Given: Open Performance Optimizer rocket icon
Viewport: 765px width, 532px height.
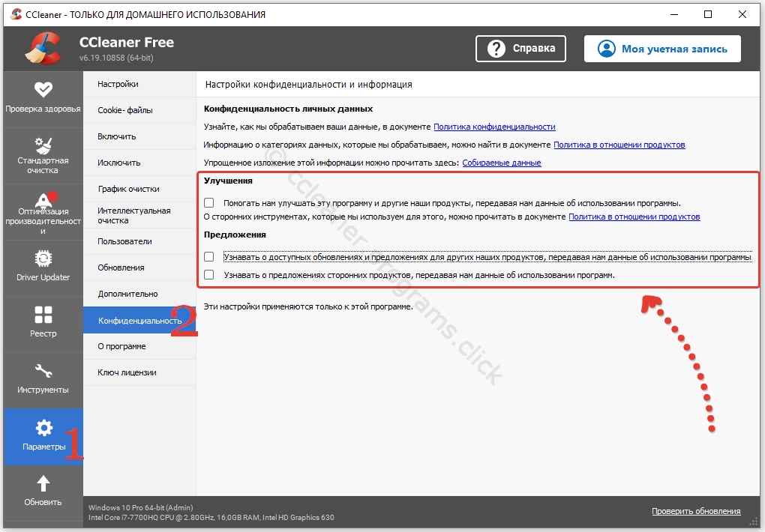Looking at the screenshot, I should [43, 199].
